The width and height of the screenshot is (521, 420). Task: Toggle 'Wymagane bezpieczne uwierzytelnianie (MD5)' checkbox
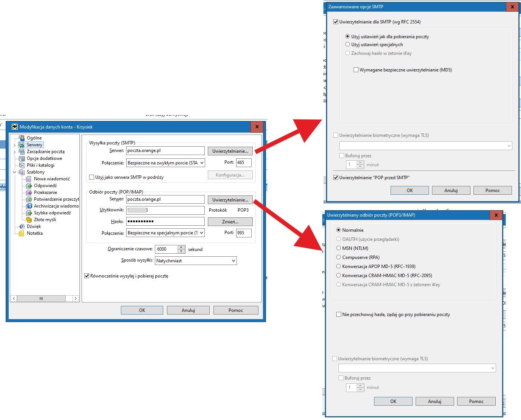(x=356, y=70)
